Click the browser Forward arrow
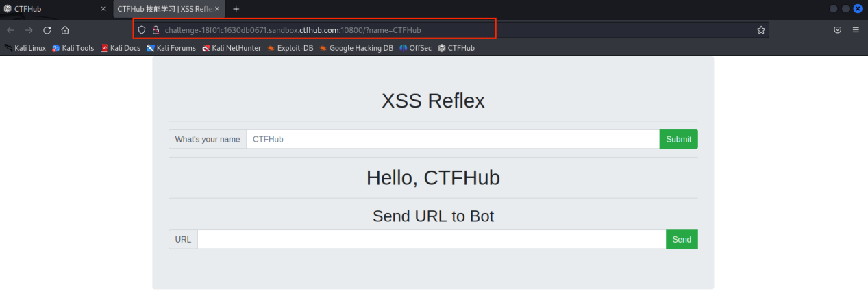868x298 pixels. [29, 30]
